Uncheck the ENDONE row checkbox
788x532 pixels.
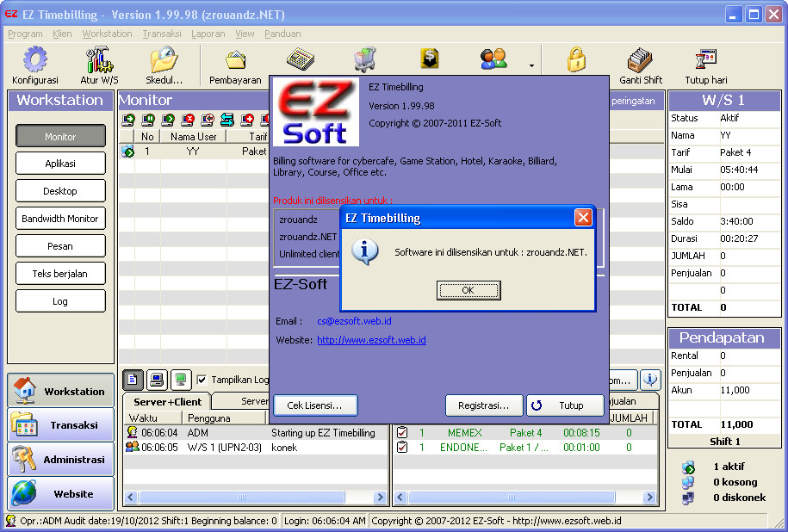pyautogui.click(x=402, y=448)
